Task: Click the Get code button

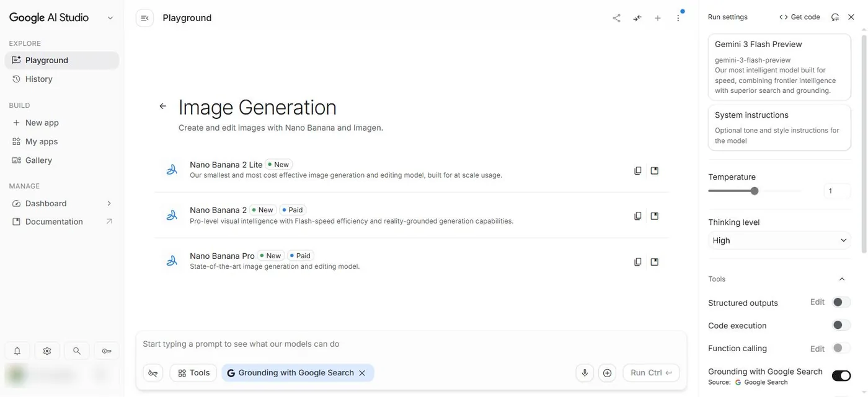Action: (x=800, y=17)
